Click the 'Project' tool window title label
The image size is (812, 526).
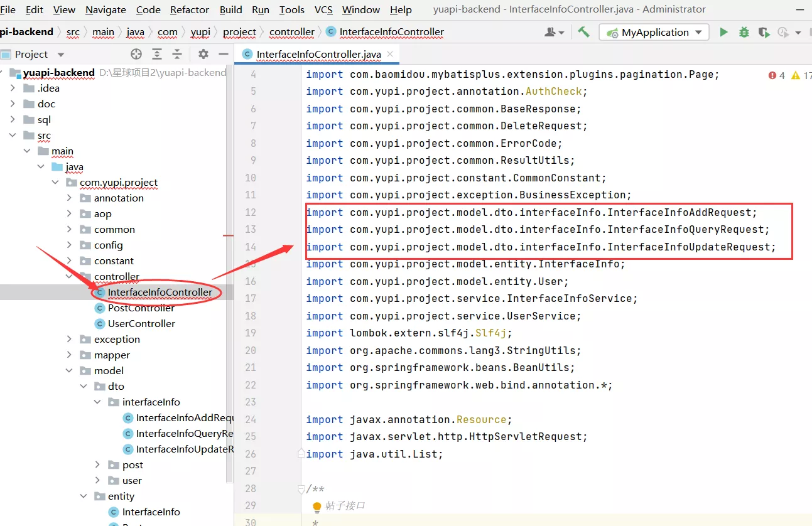[31, 55]
